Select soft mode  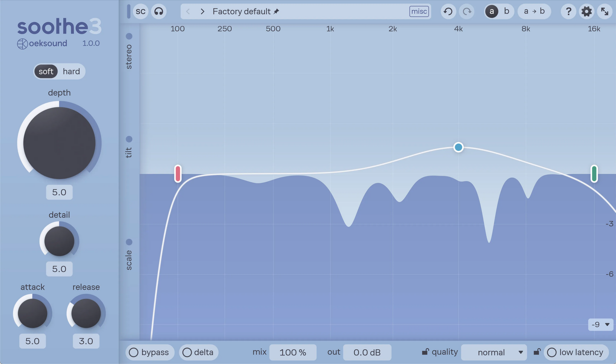pyautogui.click(x=46, y=71)
